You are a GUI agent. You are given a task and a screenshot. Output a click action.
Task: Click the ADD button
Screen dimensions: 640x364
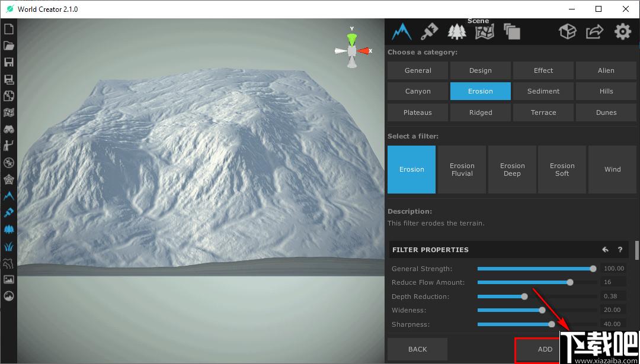pyautogui.click(x=545, y=349)
